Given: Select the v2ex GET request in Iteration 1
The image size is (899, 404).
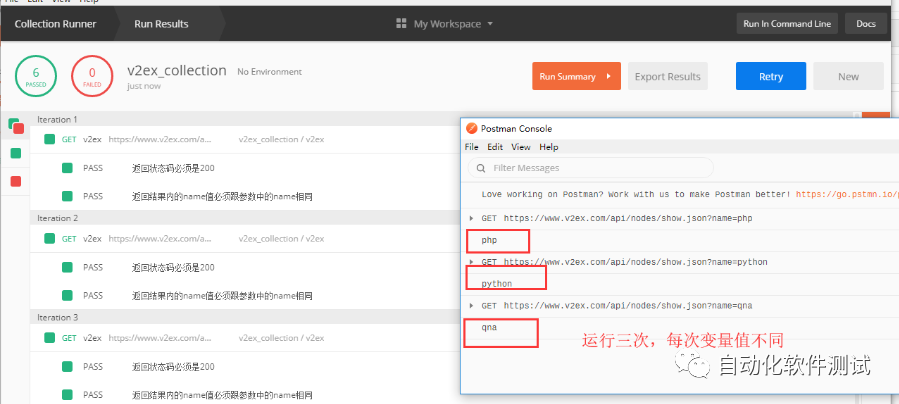Looking at the screenshot, I should click(x=244, y=139).
